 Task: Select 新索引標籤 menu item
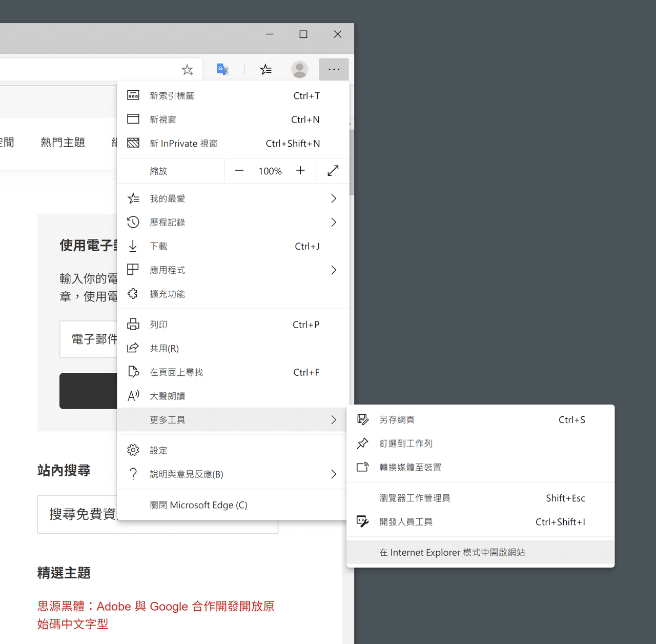[x=233, y=95]
